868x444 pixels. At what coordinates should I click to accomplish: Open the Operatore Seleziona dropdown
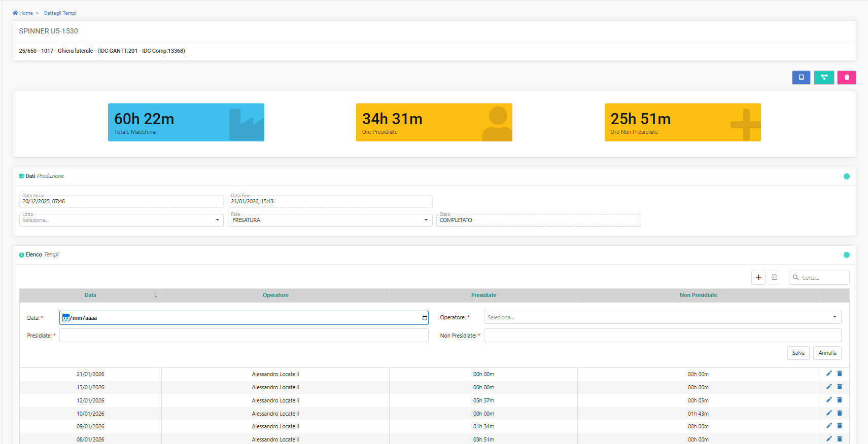pyautogui.click(x=662, y=317)
